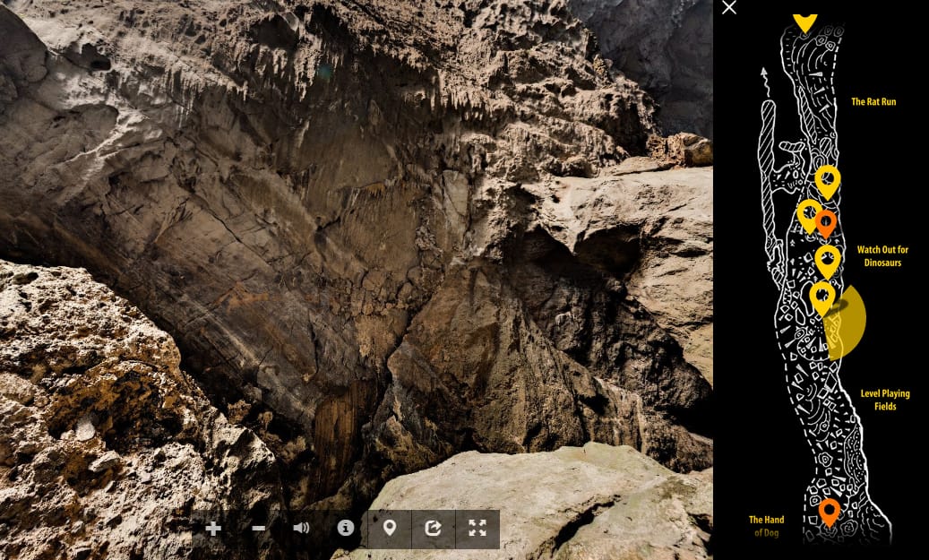Select the yellow pin with the view cone

tap(822, 298)
